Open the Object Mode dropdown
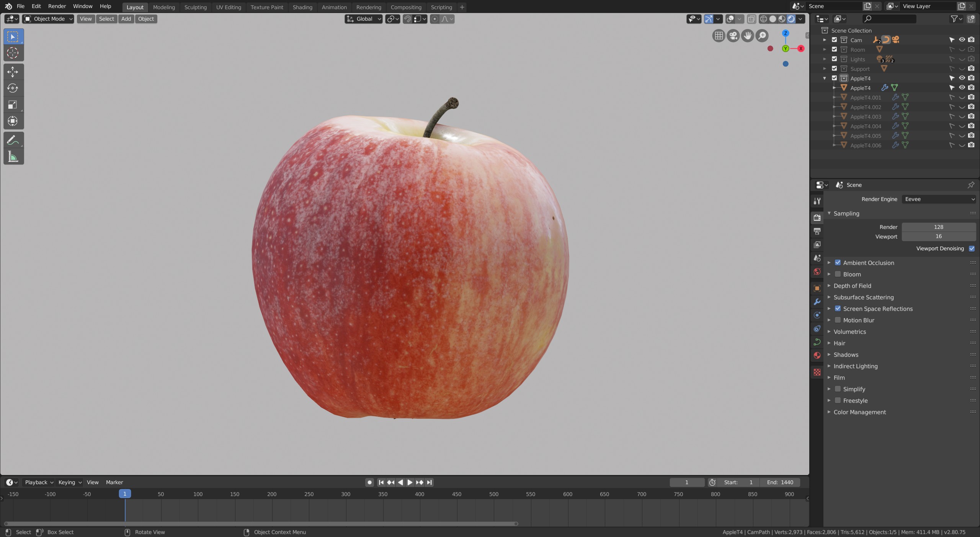 (x=48, y=19)
